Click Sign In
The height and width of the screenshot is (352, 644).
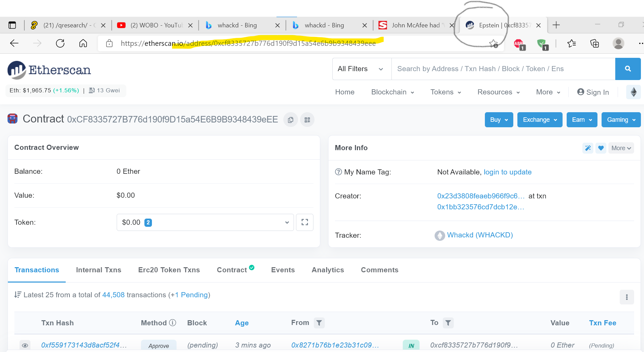pos(593,92)
